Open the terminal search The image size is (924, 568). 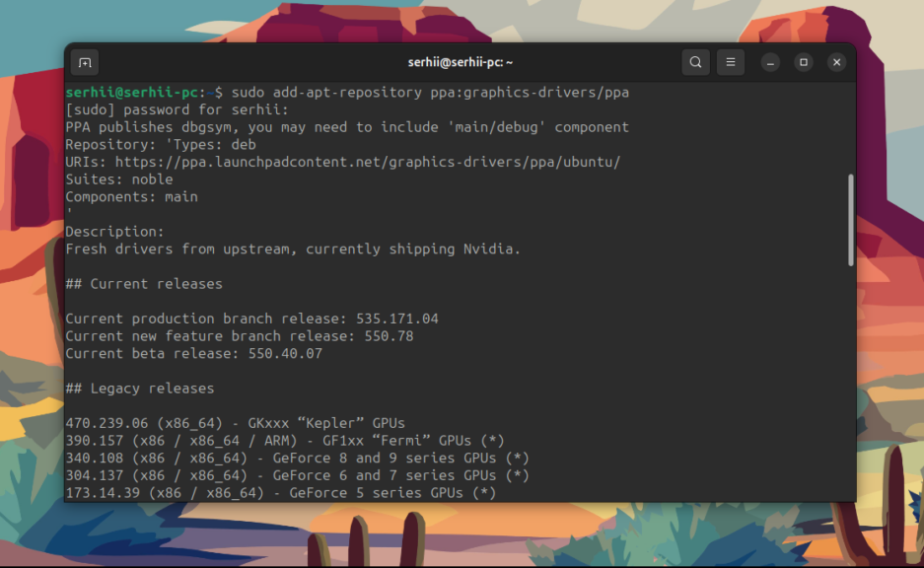(x=695, y=62)
